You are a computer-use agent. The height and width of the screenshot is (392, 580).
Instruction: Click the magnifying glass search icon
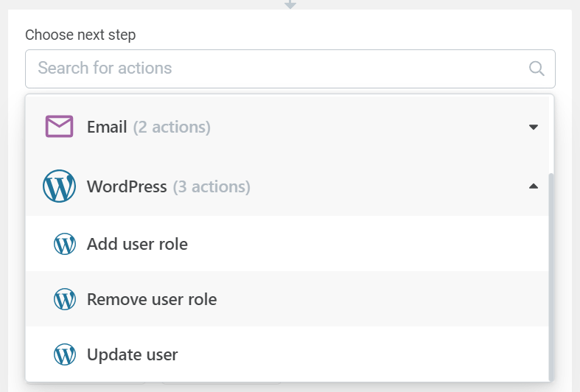click(537, 69)
